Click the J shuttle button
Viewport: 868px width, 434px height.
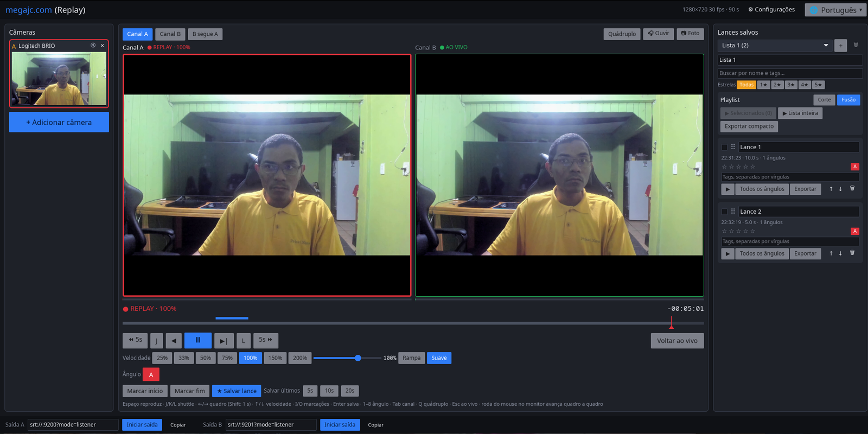156,341
